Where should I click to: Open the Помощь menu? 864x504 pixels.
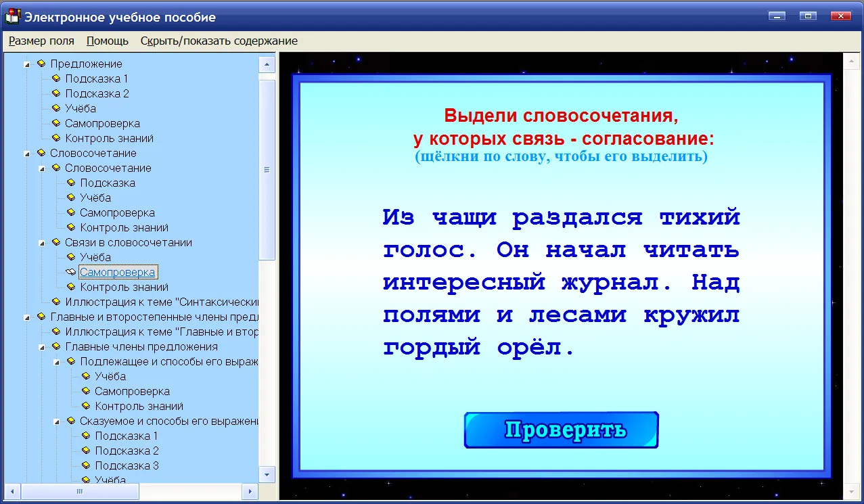(108, 41)
